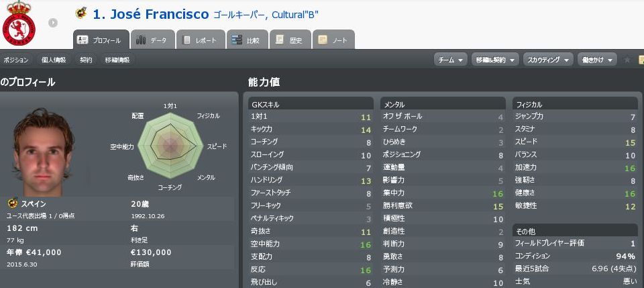644x288 pixels.
Task: Click the Spain federation badge beside player name
Action: [81, 13]
